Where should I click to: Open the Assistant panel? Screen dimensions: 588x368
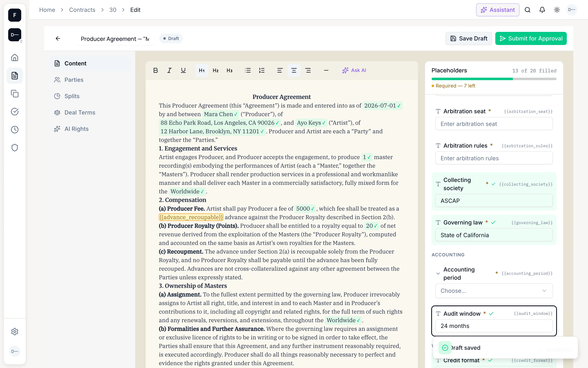[x=498, y=10]
